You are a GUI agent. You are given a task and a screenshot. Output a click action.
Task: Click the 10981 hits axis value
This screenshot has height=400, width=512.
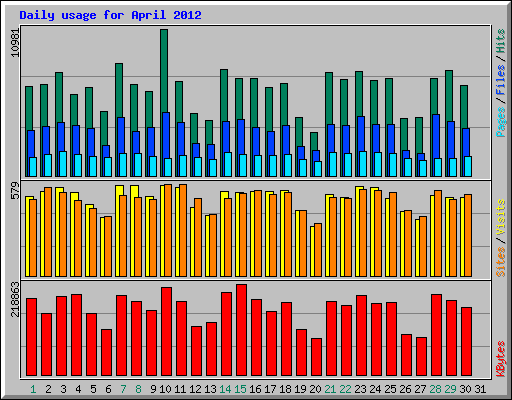(x=16, y=43)
